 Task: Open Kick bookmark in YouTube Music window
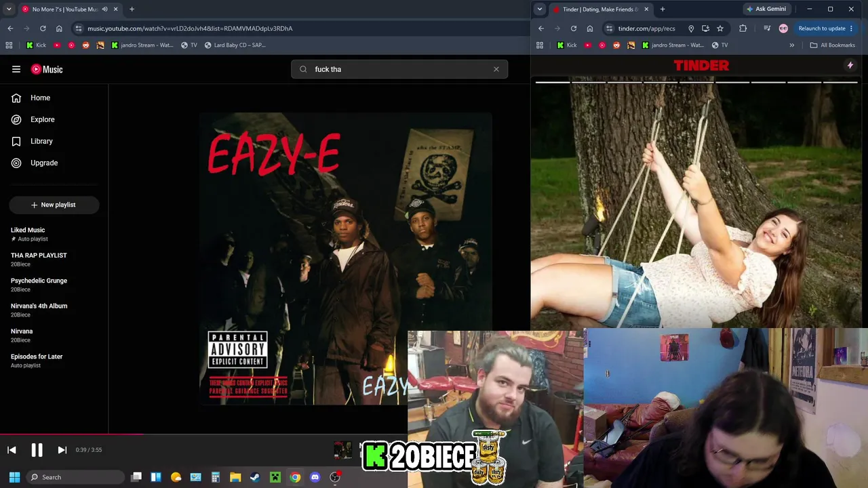click(35, 45)
